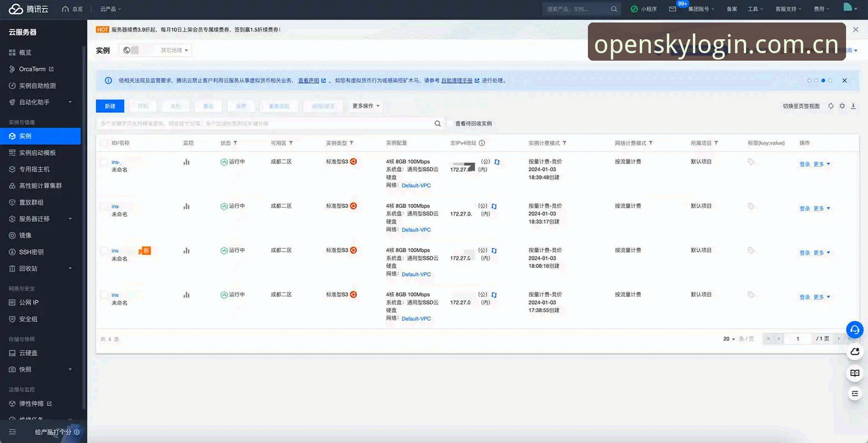The width and height of the screenshot is (868, 443).
Task: Open monitoring chart for the 18:39:48 instance
Action: click(x=186, y=162)
